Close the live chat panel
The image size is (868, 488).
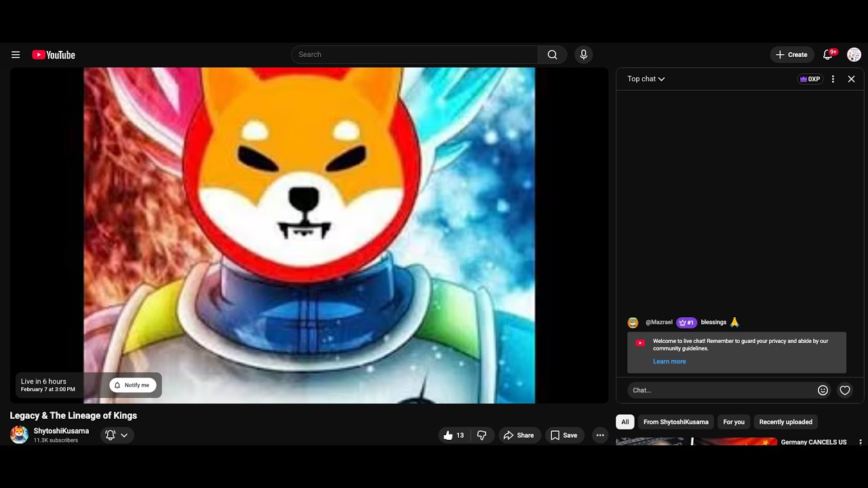coord(852,79)
